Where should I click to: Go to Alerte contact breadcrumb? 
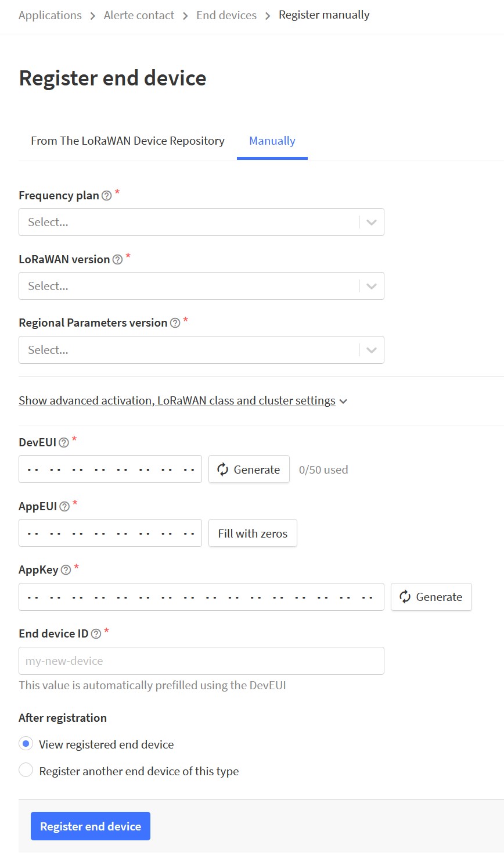pyautogui.click(x=139, y=15)
